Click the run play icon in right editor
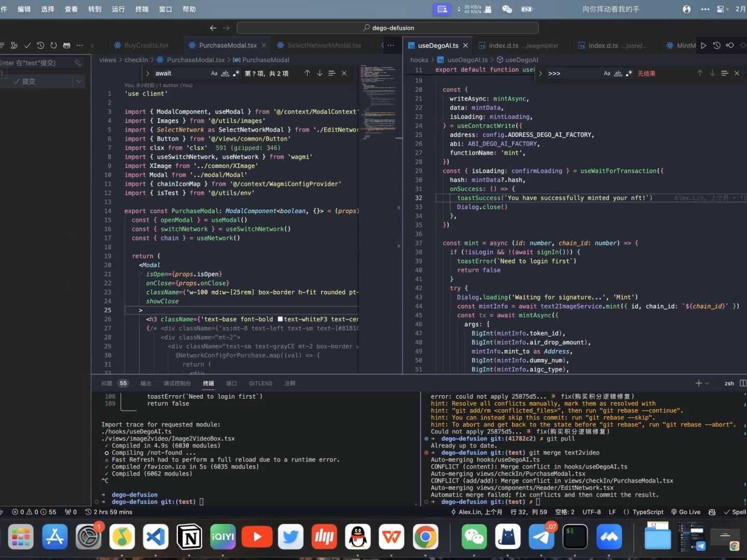747x560 pixels. (703, 46)
